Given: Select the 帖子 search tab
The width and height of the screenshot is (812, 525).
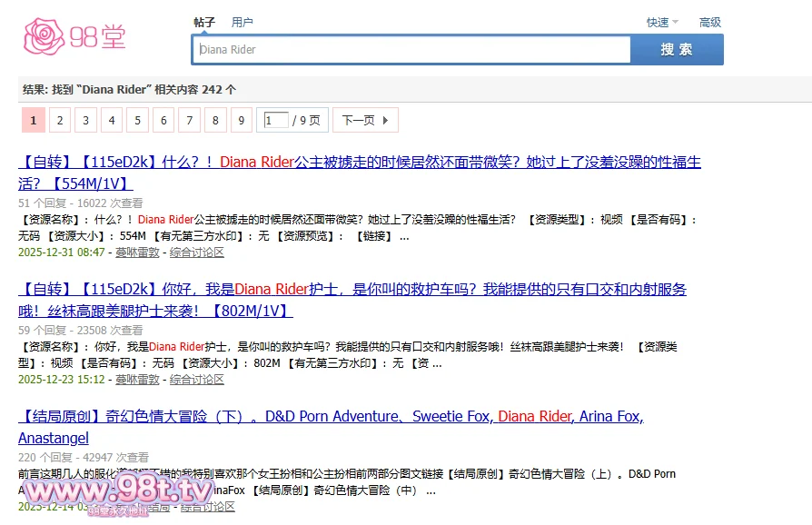Looking at the screenshot, I should (204, 22).
